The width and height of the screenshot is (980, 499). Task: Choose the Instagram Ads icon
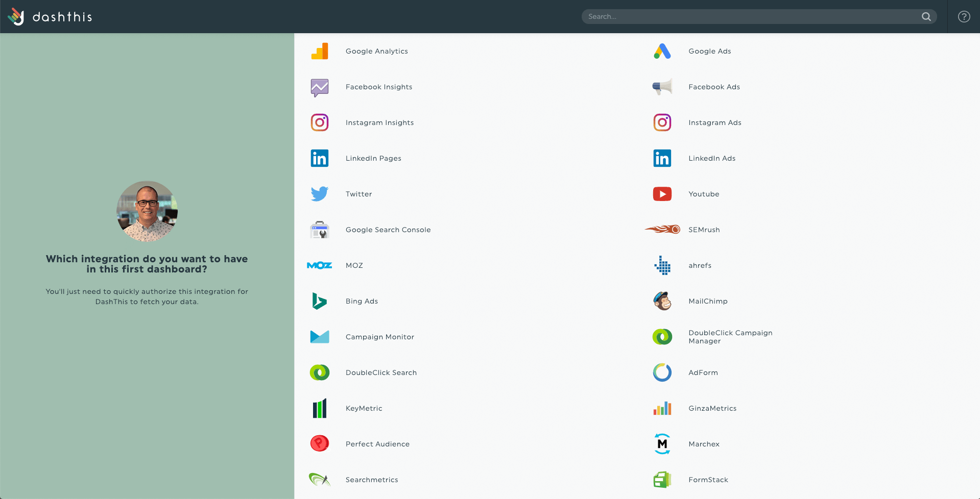pyautogui.click(x=662, y=122)
